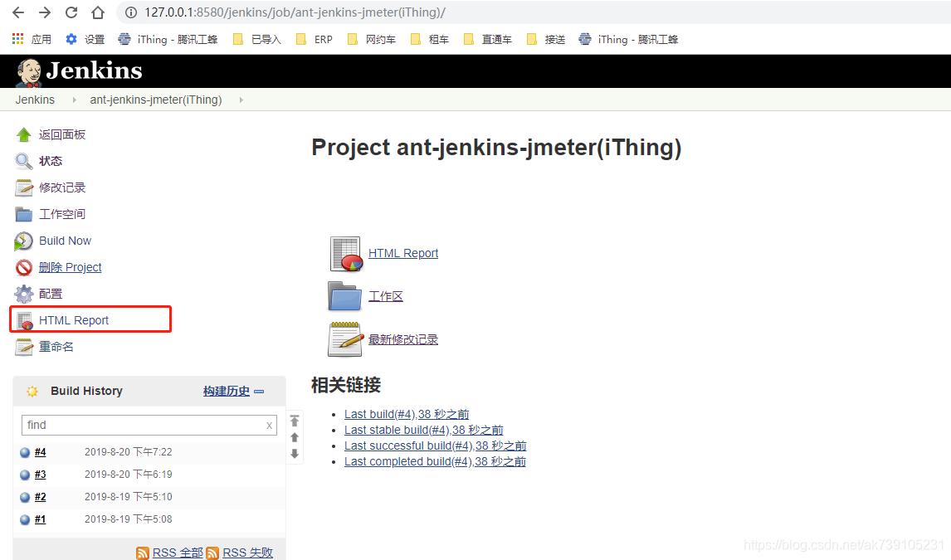Click the red prohibited icon beside 删除 Project
The width and height of the screenshot is (951, 560).
pos(24,267)
